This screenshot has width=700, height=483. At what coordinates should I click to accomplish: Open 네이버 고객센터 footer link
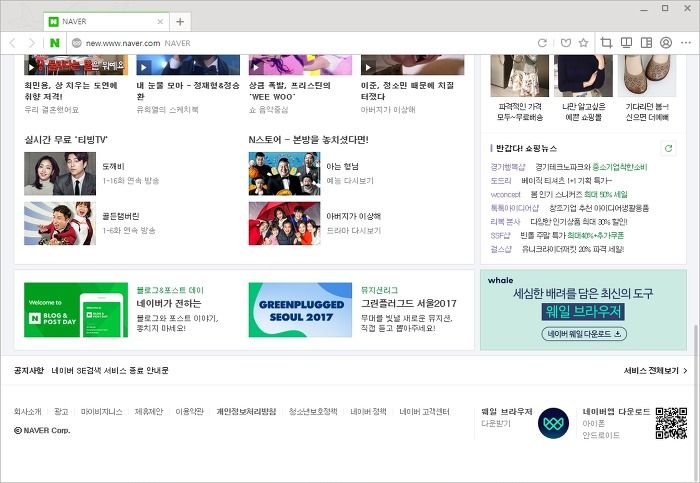(x=424, y=412)
